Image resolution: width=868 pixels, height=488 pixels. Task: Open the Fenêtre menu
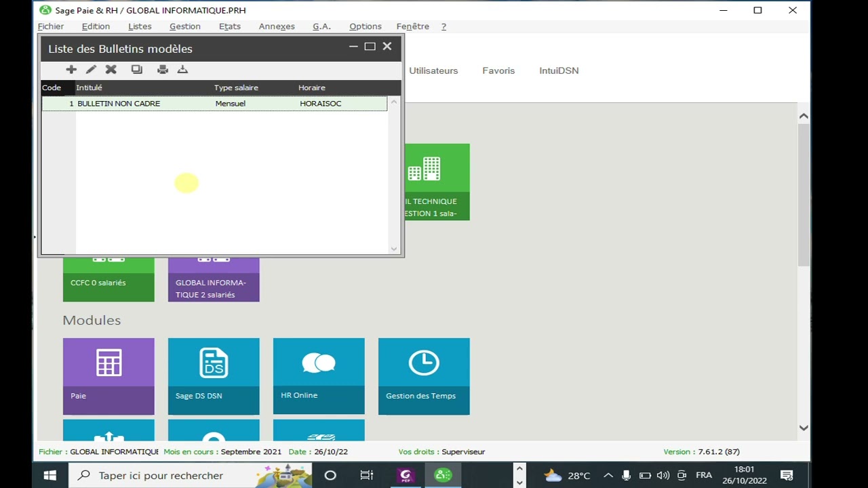click(413, 26)
